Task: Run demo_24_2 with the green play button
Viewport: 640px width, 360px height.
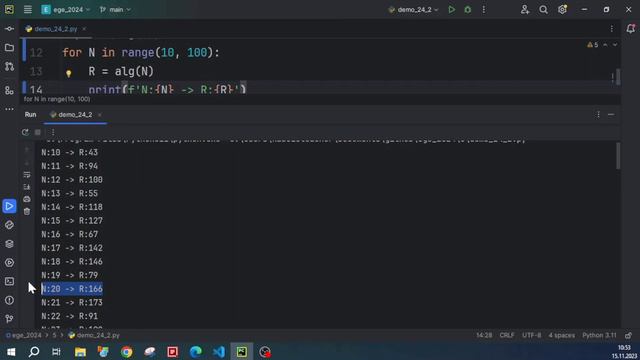Action: (451, 9)
